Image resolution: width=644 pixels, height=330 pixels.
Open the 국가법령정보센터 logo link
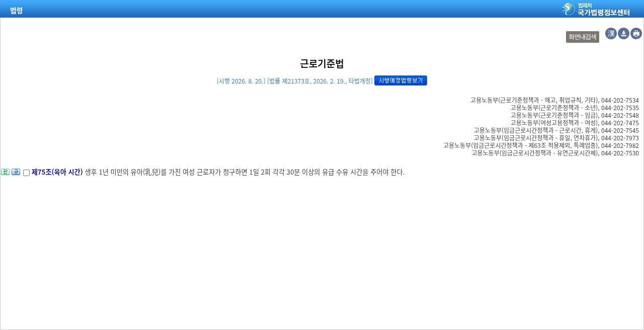(x=596, y=9)
